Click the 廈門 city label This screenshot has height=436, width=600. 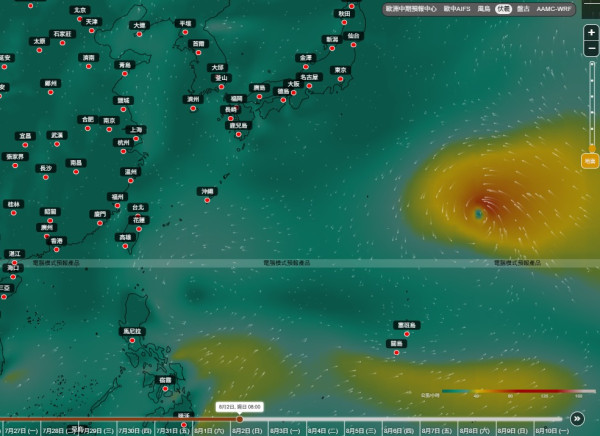coord(100,214)
